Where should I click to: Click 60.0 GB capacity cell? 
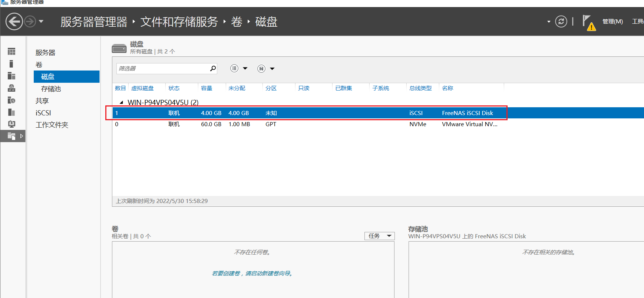tap(211, 124)
